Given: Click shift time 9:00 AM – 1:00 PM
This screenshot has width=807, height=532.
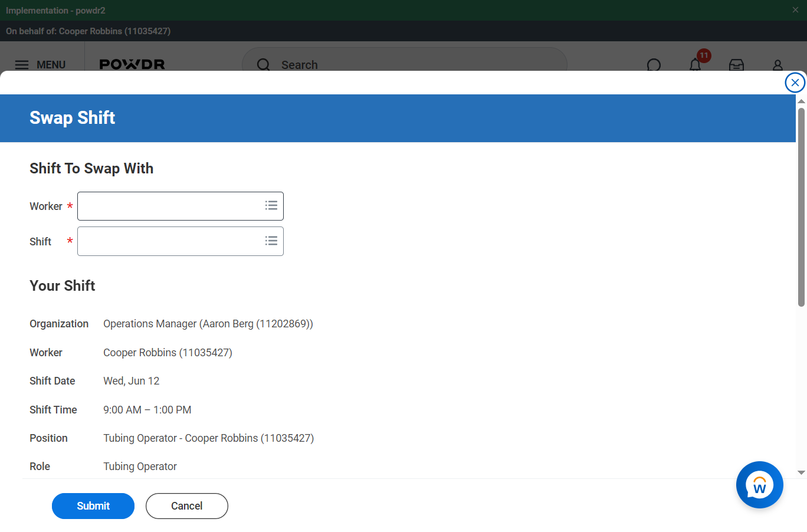Looking at the screenshot, I should pyautogui.click(x=147, y=410).
